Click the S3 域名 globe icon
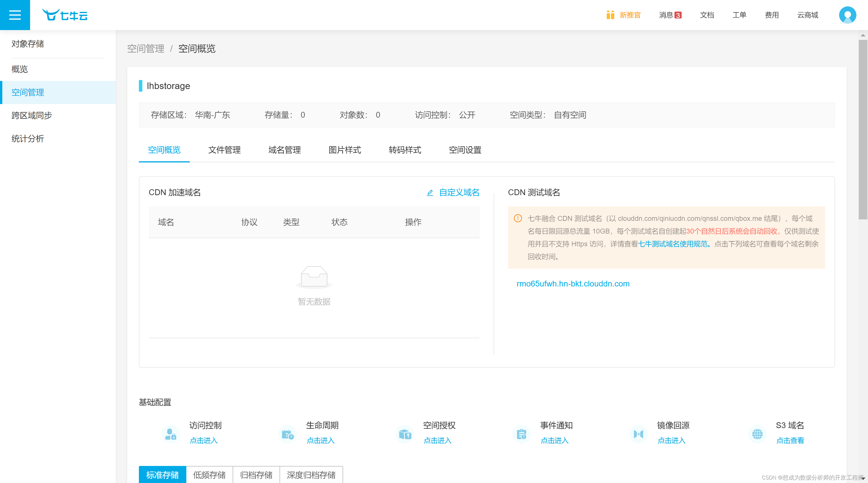This screenshot has width=868, height=483. pyautogui.click(x=757, y=434)
